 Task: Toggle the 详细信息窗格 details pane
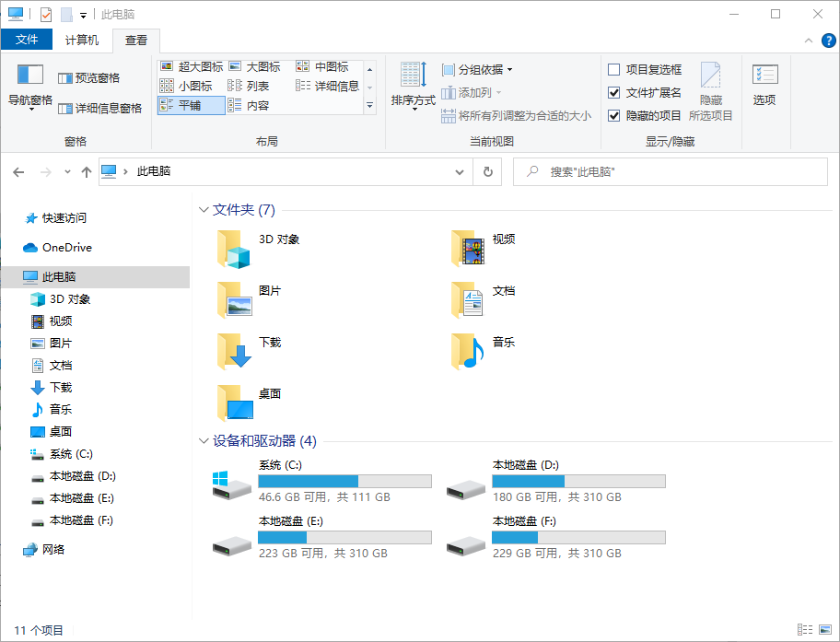coord(99,109)
